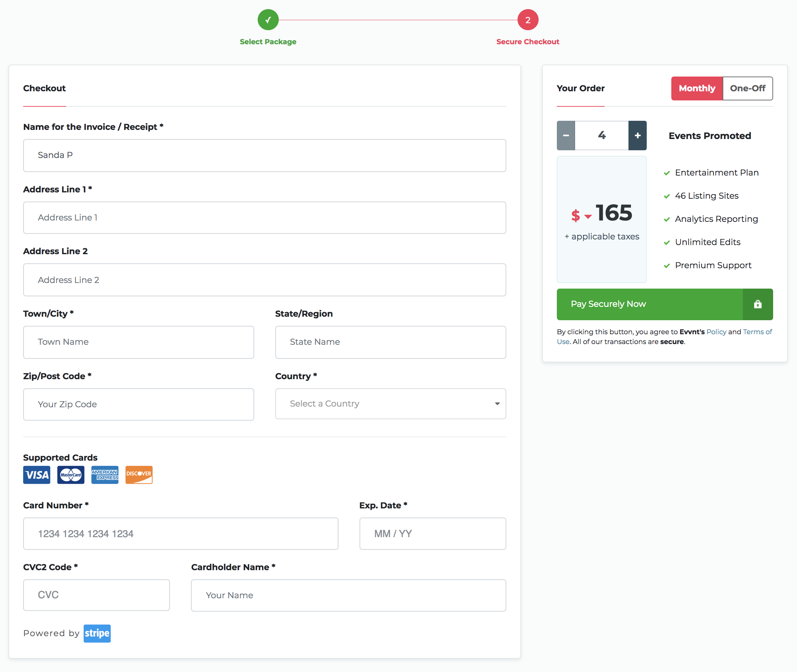Screen dimensions: 797x672
Task: Click the 'Events Promoted' label
Action: (710, 136)
